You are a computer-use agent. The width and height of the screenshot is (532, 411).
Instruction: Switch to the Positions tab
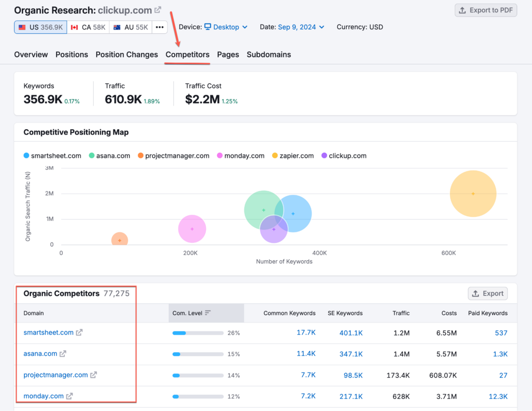click(x=72, y=55)
